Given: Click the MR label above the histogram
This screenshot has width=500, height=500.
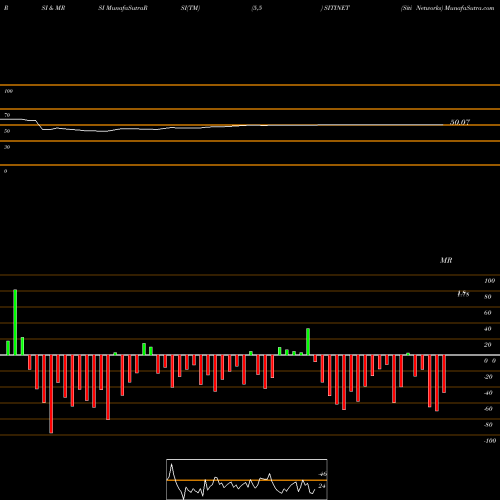Looking at the screenshot, I should pos(446,260).
